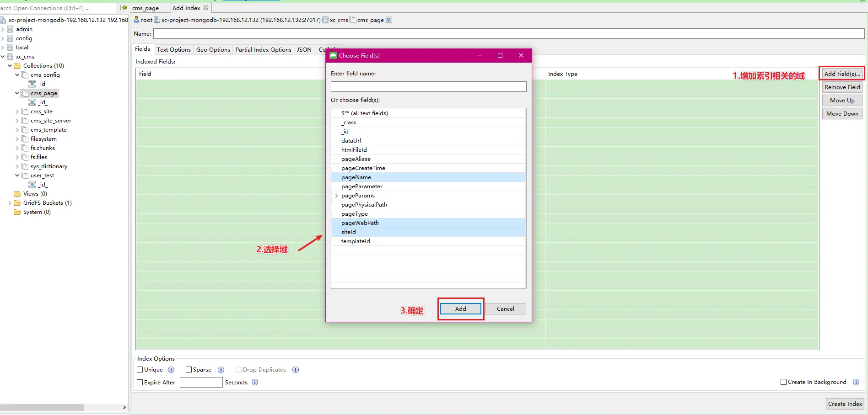Switch to the Text Options tab

click(x=173, y=50)
